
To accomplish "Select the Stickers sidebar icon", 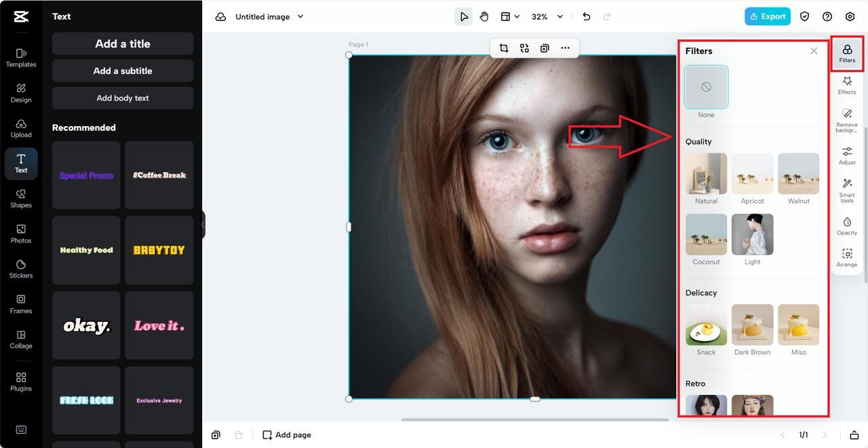I will point(21,269).
